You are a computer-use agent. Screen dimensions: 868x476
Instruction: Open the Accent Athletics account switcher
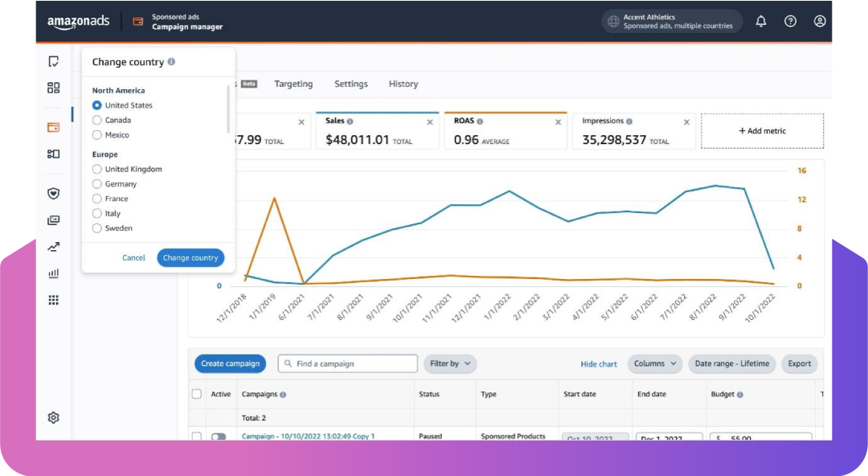click(671, 21)
